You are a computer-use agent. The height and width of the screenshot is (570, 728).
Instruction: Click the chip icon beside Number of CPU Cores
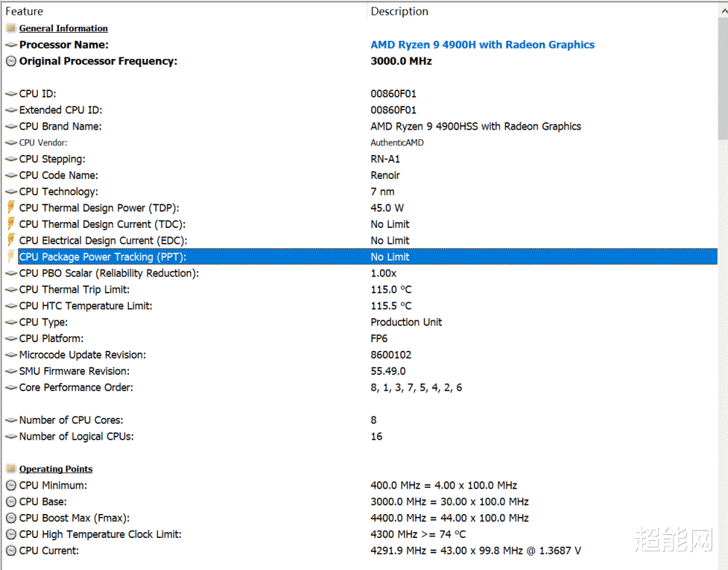pyautogui.click(x=11, y=420)
